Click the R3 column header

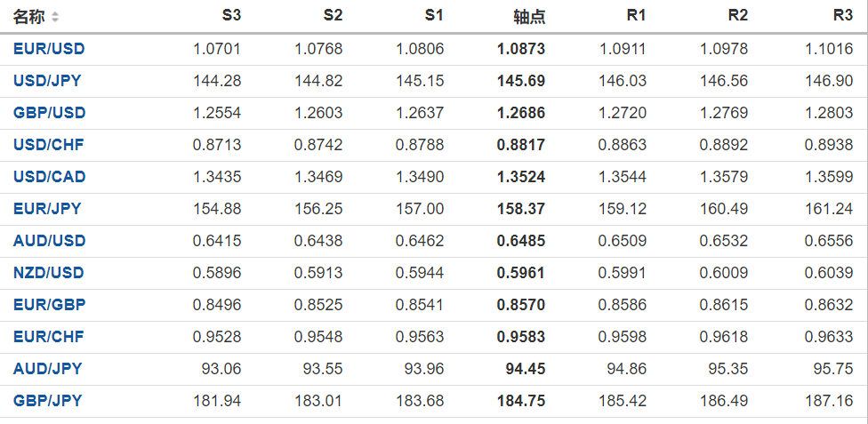[x=843, y=16]
